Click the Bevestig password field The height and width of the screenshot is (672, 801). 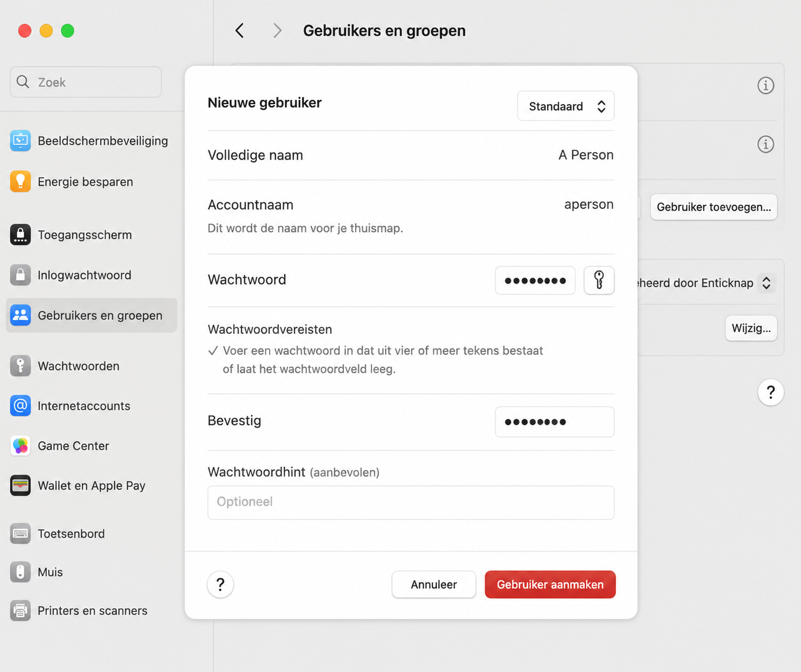point(555,422)
